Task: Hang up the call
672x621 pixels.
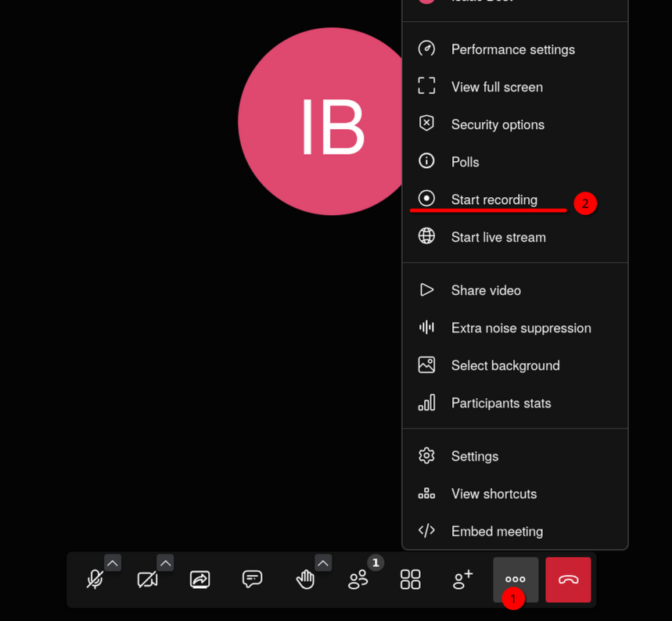Action: click(568, 580)
